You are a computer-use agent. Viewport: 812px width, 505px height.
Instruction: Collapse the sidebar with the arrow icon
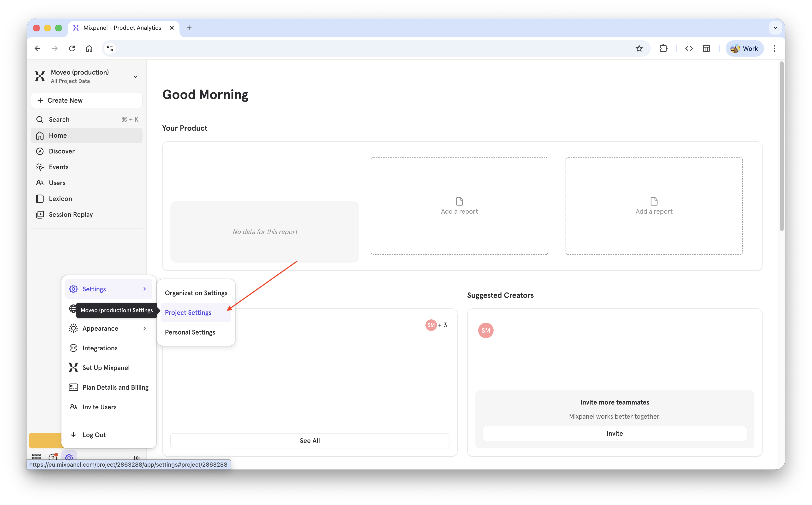click(x=137, y=458)
